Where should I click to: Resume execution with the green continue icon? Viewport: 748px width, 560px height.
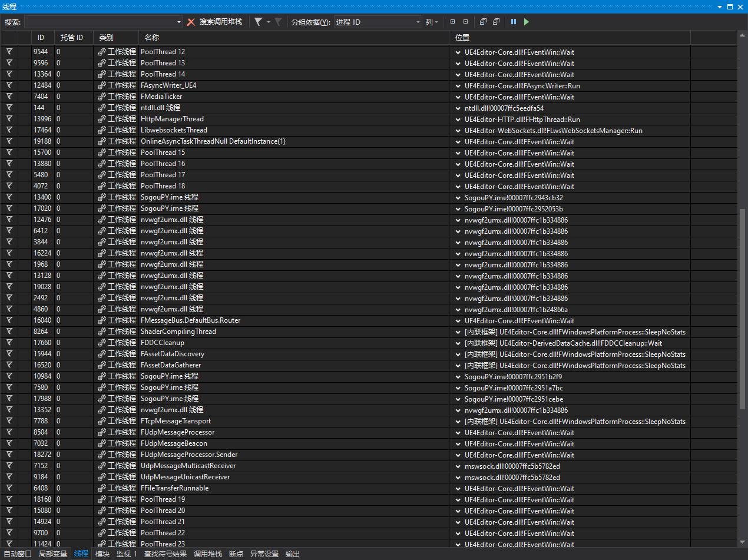click(526, 22)
